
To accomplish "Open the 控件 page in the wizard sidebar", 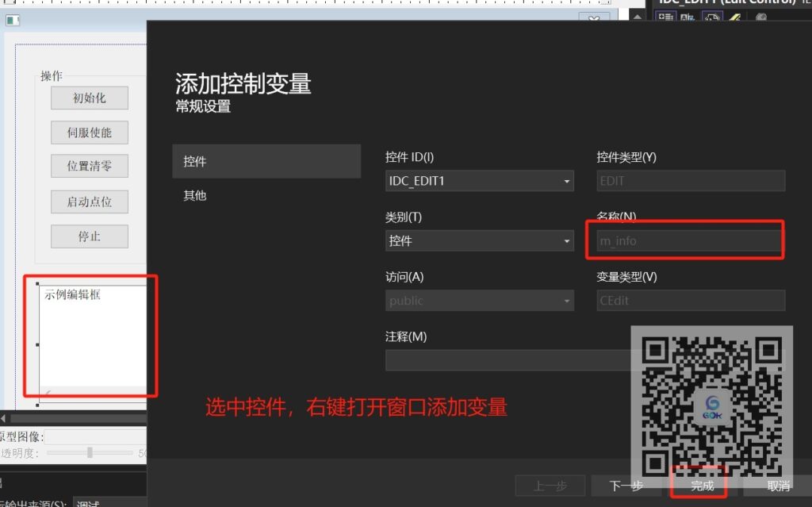I will [266, 161].
